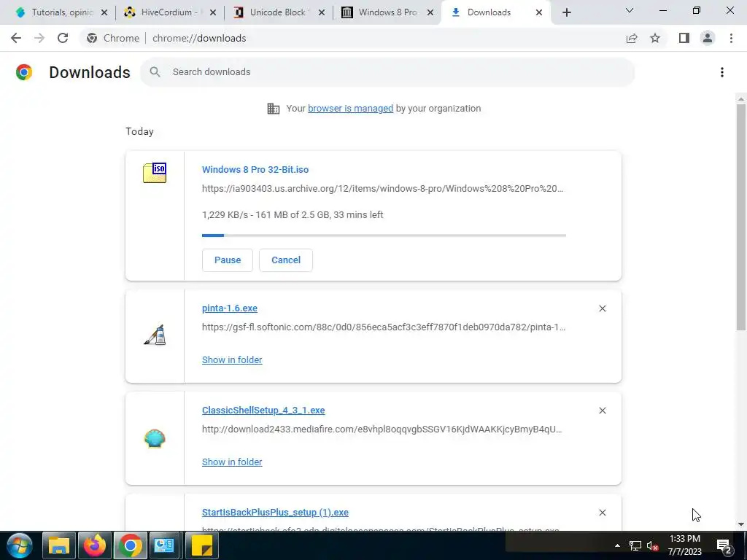Open File Explorer from the taskbar
This screenshot has height=560, width=747.
click(59, 545)
